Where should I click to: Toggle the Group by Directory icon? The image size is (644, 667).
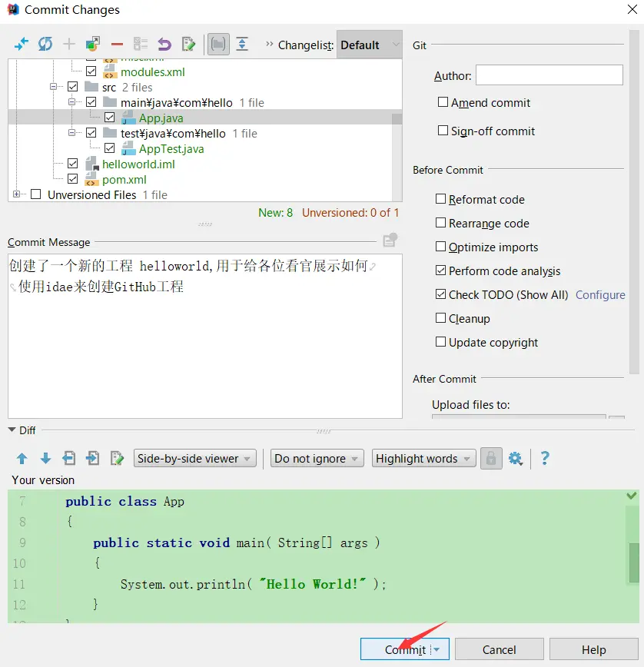tap(218, 44)
